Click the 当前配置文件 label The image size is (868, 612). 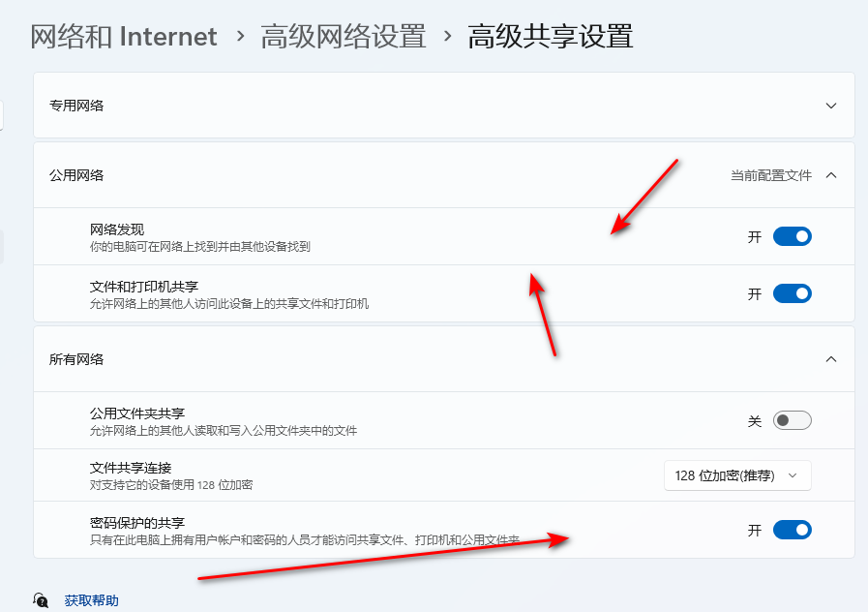click(770, 175)
